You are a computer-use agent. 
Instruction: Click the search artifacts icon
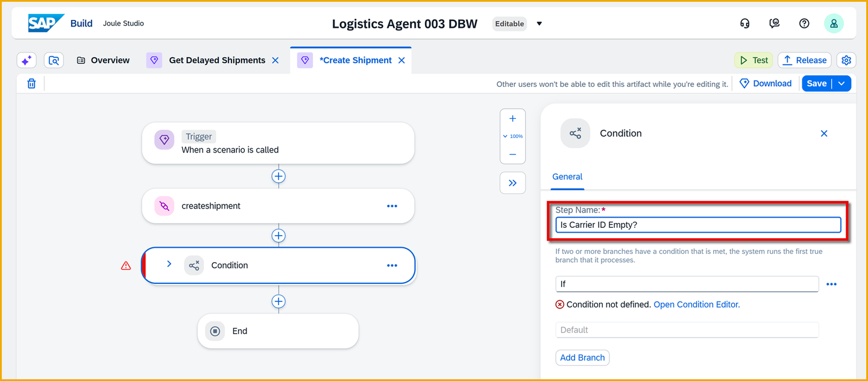point(54,60)
